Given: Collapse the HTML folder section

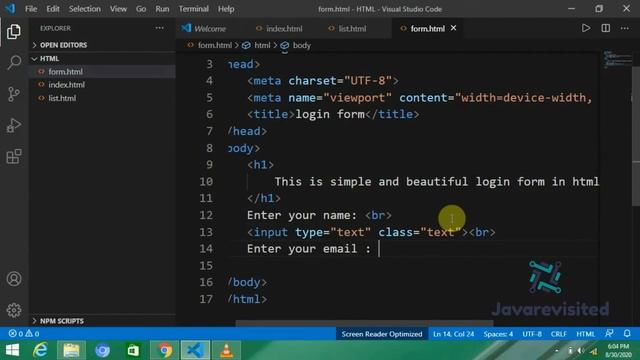Looking at the screenshot, I should tap(103, 59).
